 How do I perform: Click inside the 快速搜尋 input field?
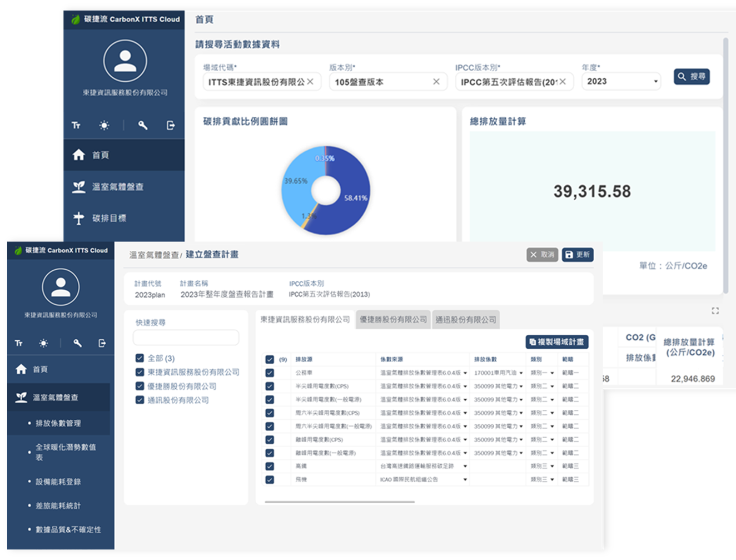point(186,338)
